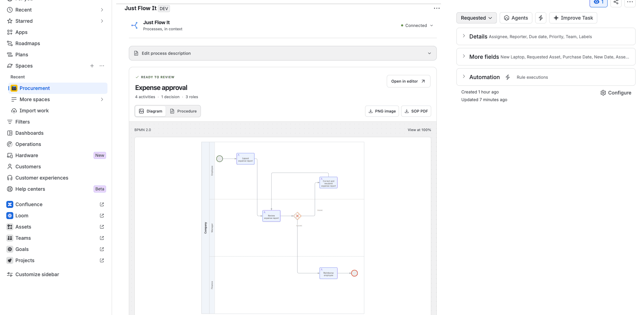Expand the Details section

(x=546, y=36)
